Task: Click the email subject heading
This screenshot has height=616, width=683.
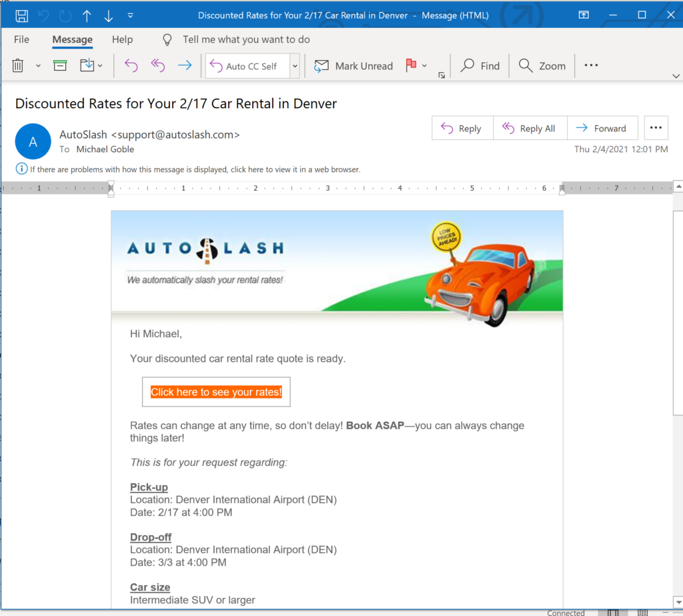Action: 176,103
